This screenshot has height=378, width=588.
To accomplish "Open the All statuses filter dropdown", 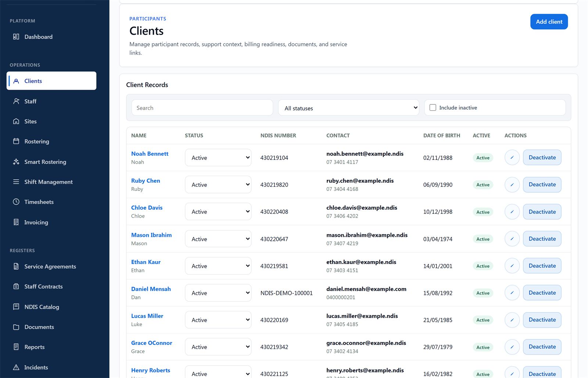I will pyautogui.click(x=348, y=108).
